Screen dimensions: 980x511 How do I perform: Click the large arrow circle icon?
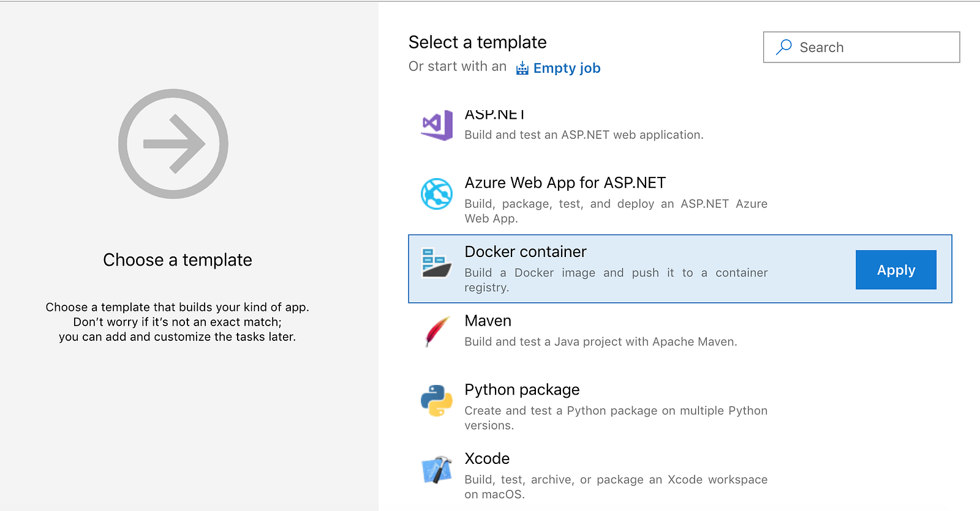point(173,144)
